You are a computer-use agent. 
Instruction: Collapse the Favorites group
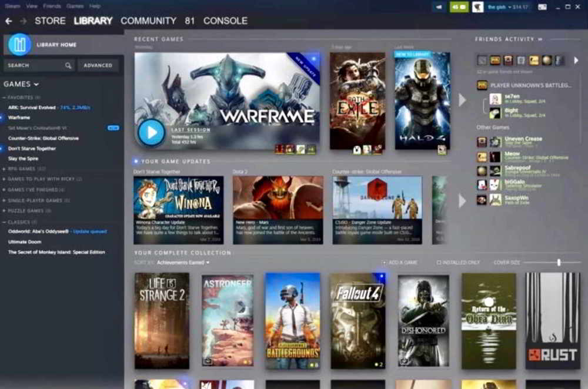click(5, 98)
